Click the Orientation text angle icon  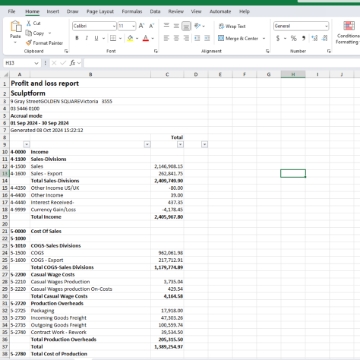197,26
